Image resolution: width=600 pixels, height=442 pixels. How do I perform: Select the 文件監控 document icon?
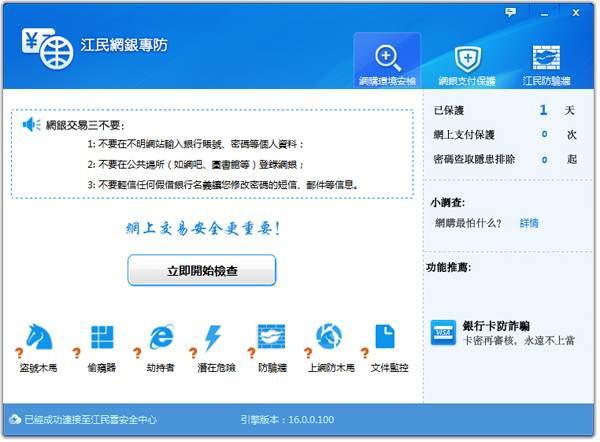(x=386, y=337)
